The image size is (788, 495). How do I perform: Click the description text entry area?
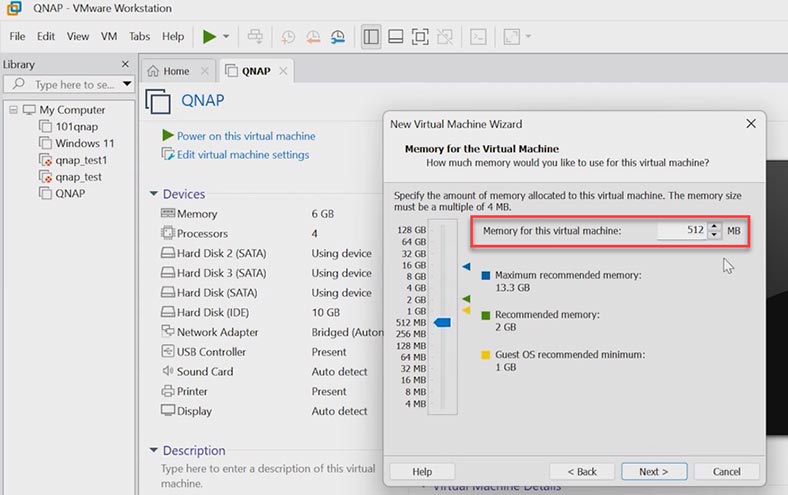point(268,475)
